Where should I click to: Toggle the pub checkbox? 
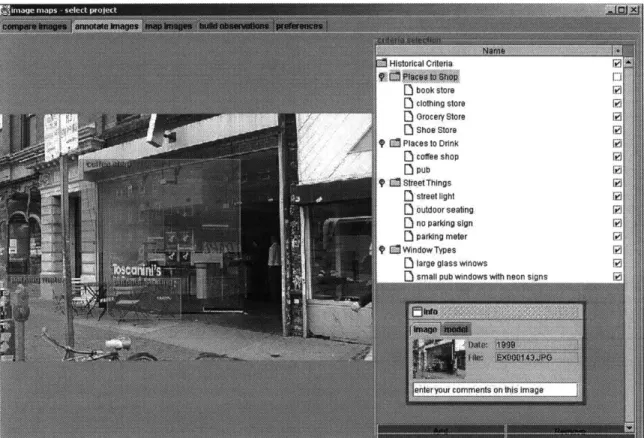point(617,170)
